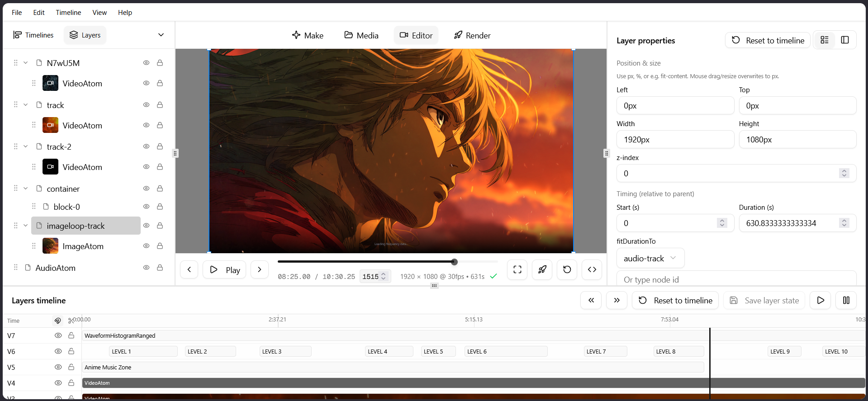Expand timeline with double-right arrows
Image resolution: width=868 pixels, height=401 pixels.
click(617, 300)
